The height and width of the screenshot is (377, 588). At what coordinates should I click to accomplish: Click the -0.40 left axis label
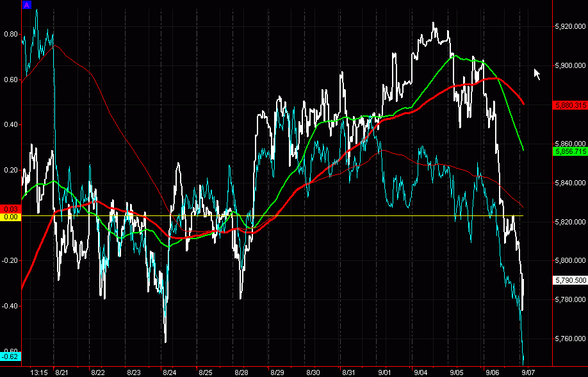pos(10,306)
